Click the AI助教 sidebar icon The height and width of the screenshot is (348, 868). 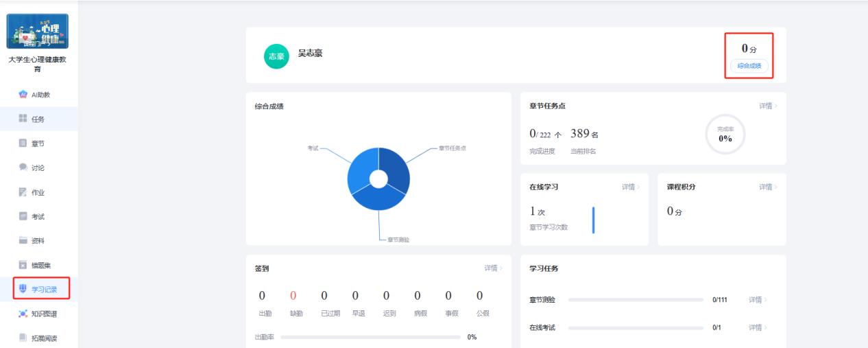pyautogui.click(x=23, y=95)
